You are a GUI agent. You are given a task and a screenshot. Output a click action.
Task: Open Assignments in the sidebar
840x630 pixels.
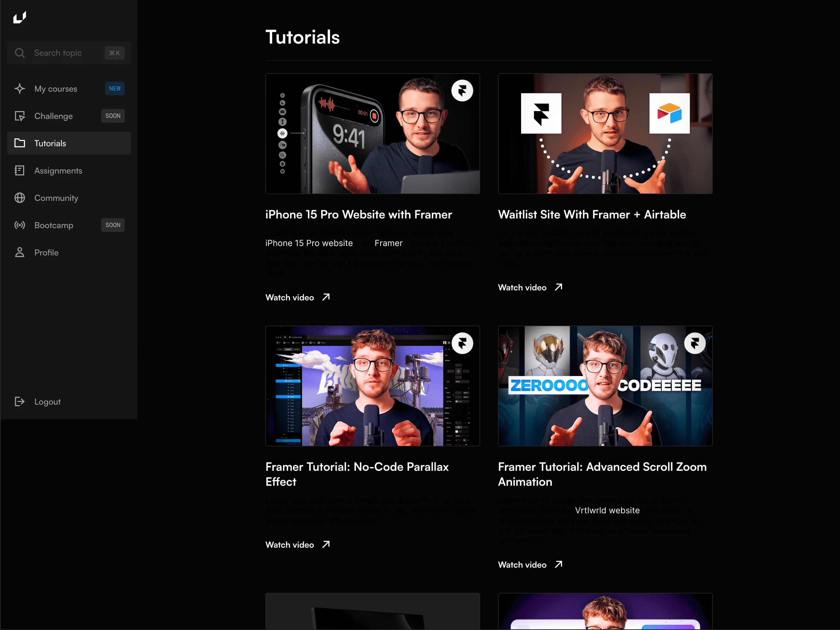[x=69, y=171]
